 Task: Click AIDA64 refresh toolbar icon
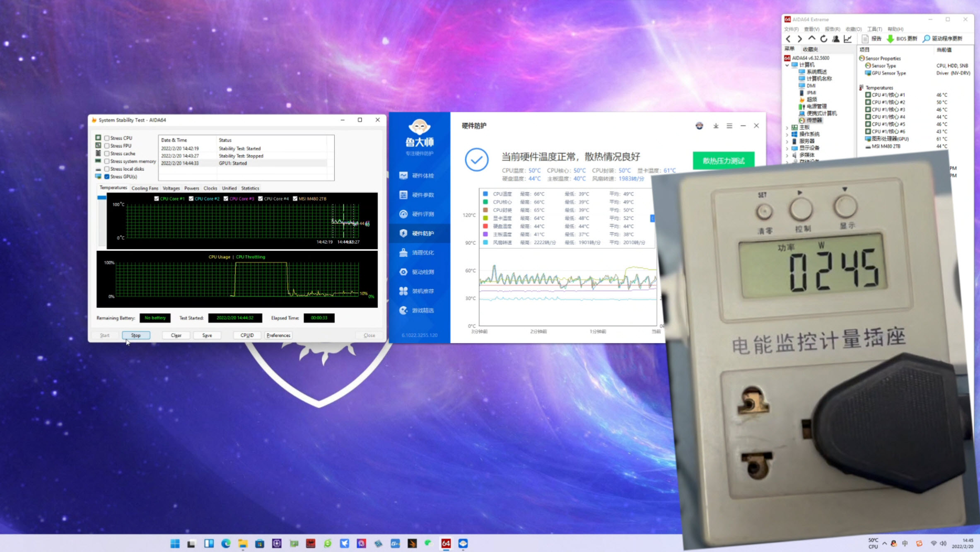[824, 39]
